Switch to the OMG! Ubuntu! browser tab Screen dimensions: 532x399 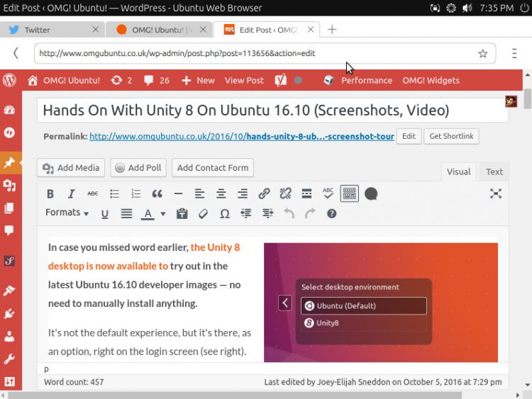(159, 30)
